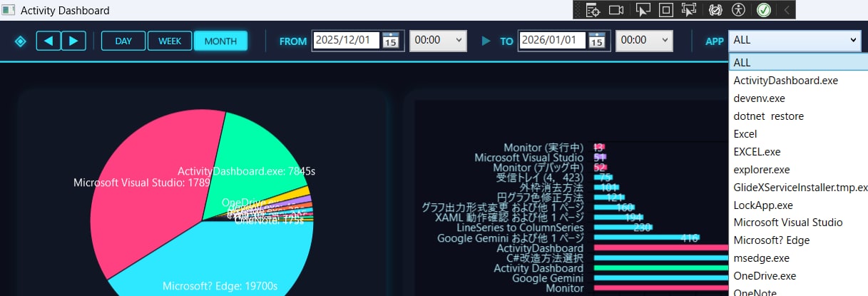Click the bar label '外枠消去方法'
Image resolution: width=868 pixels, height=296 pixels.
tap(551, 187)
